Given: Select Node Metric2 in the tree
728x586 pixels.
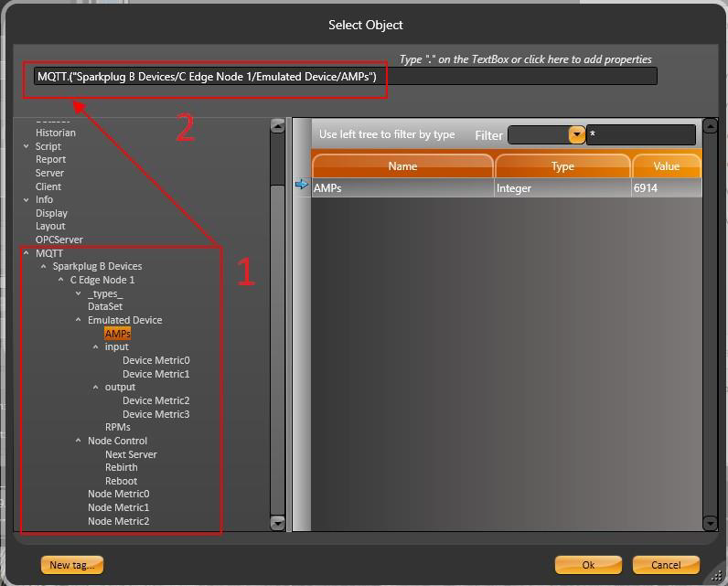Looking at the screenshot, I should coord(119,521).
